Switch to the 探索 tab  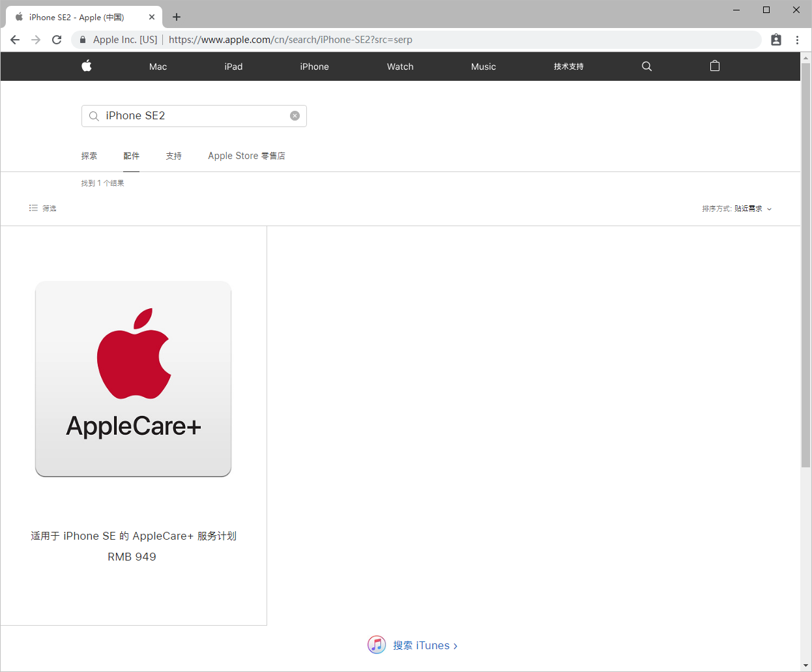tap(89, 156)
